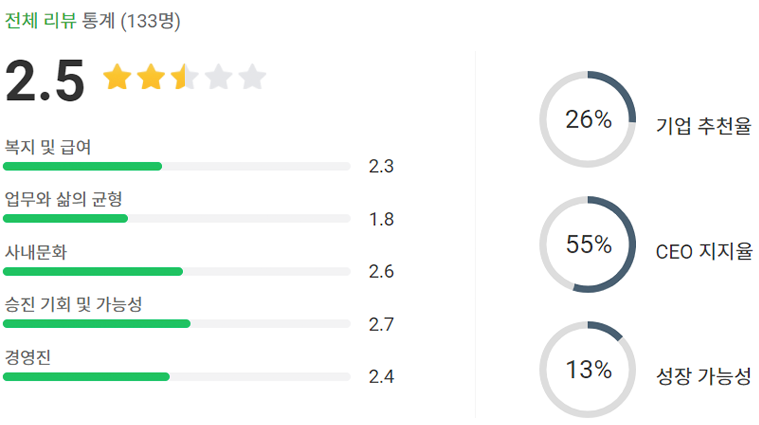This screenshot has height=425, width=759.
Task: Click the 경영진 rating bar
Action: click(177, 377)
